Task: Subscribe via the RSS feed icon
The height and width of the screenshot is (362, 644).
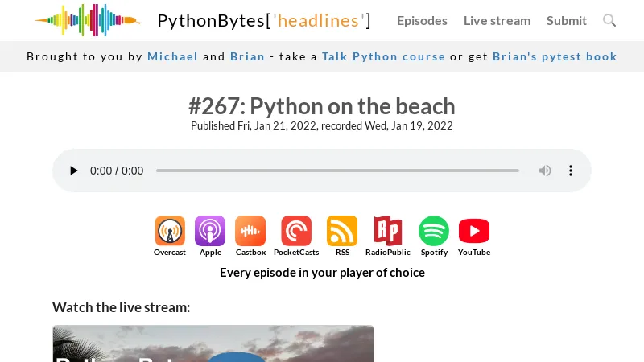Action: coord(342,231)
